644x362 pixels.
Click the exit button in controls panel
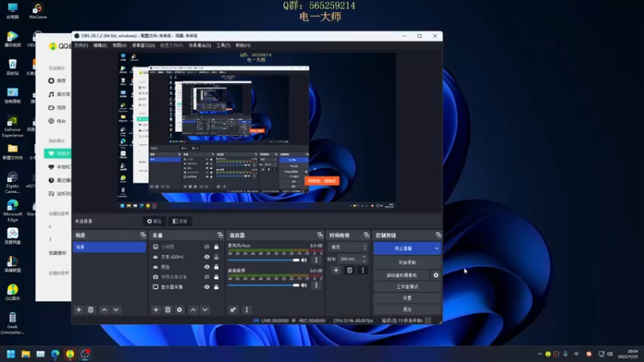[407, 309]
